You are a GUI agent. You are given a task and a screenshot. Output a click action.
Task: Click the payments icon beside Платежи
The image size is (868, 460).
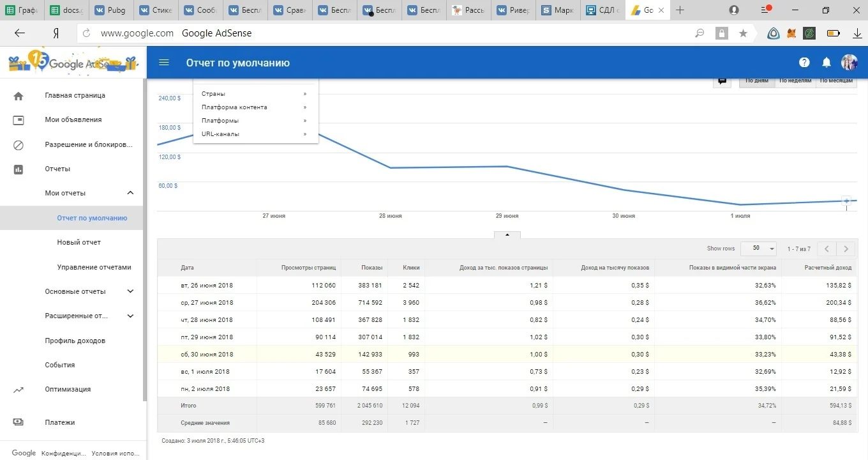pos(19,422)
